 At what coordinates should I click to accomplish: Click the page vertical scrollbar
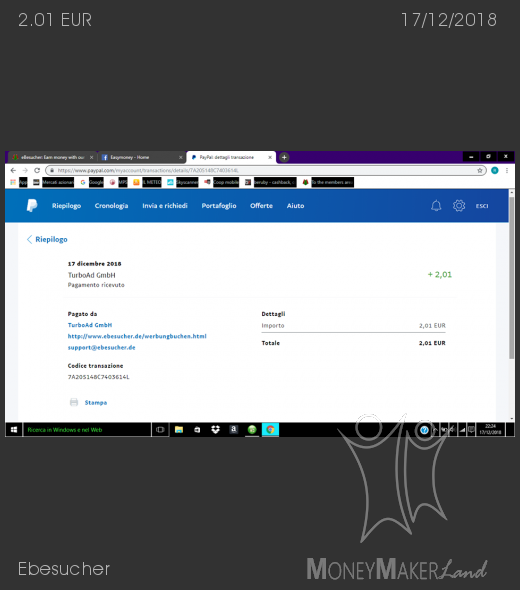click(x=511, y=278)
